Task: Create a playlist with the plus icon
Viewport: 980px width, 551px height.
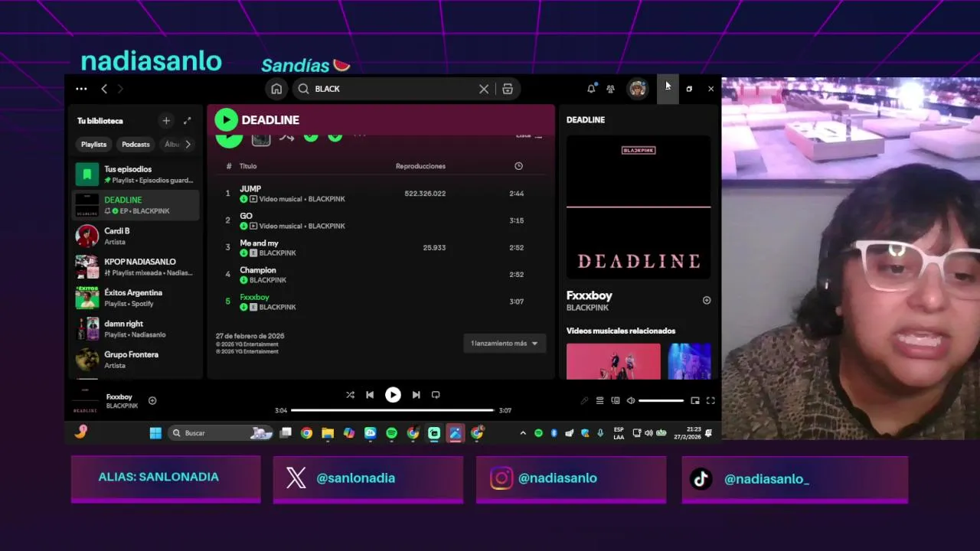Action: click(166, 121)
